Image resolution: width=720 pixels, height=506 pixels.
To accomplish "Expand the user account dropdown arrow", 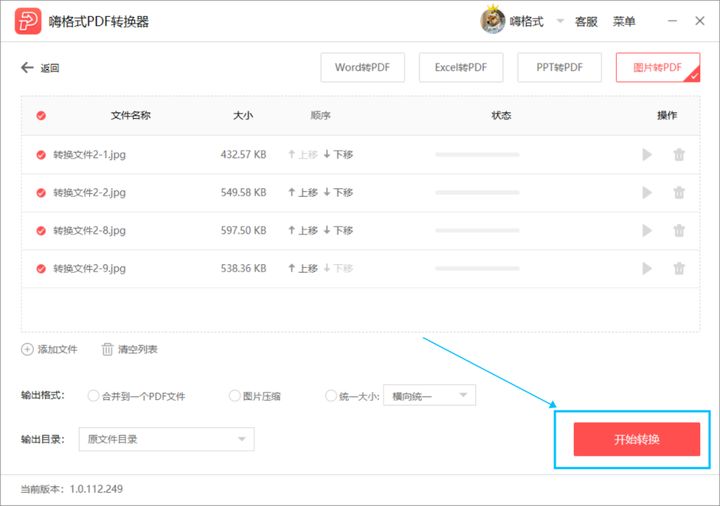I will (x=560, y=21).
